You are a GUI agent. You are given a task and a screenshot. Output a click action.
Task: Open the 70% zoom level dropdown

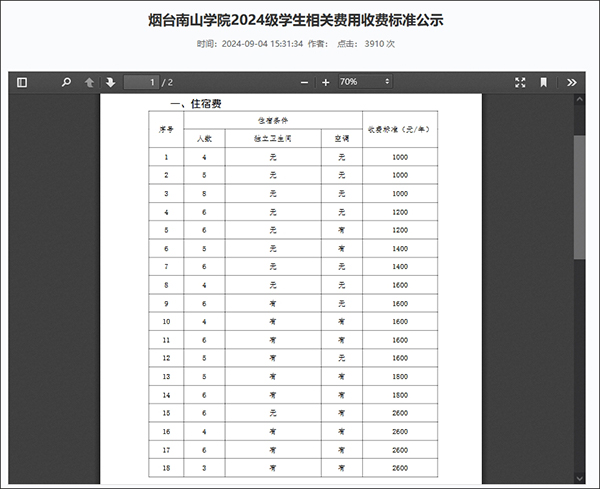(365, 82)
